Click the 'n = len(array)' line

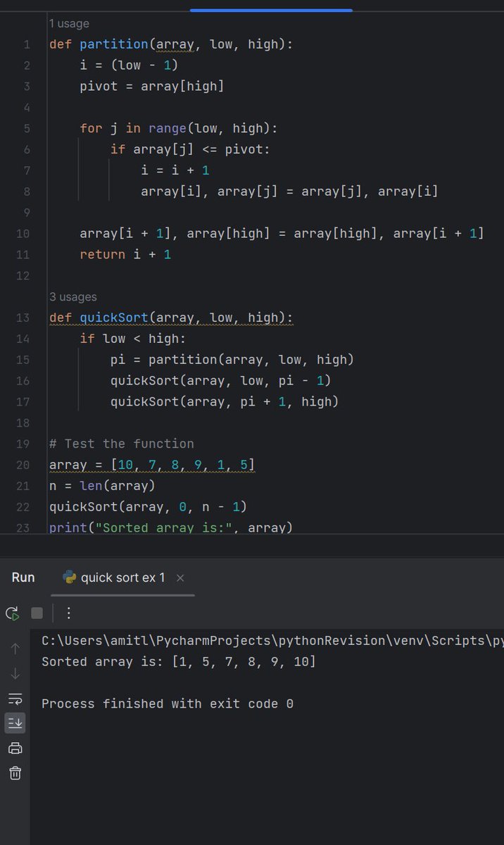[102, 486]
